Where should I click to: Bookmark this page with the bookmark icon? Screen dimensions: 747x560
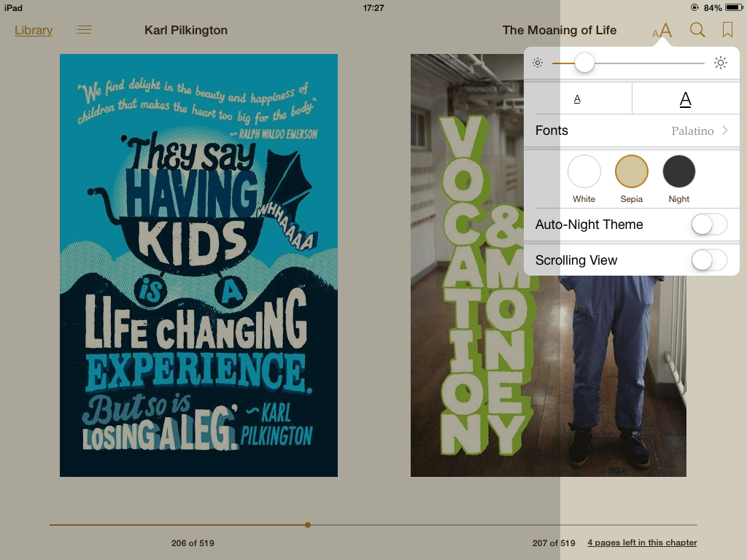coord(727,29)
